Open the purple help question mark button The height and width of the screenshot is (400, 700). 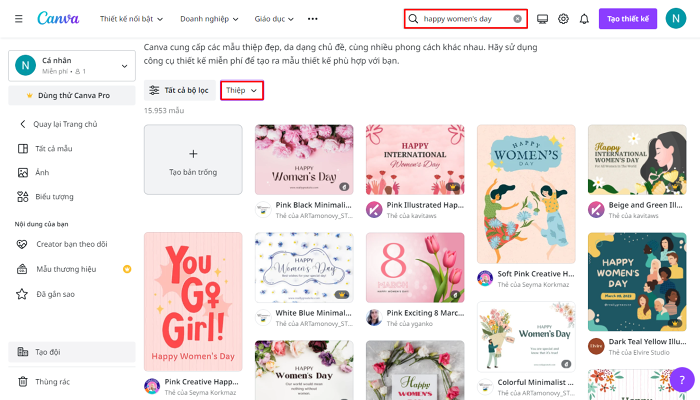[x=682, y=379]
